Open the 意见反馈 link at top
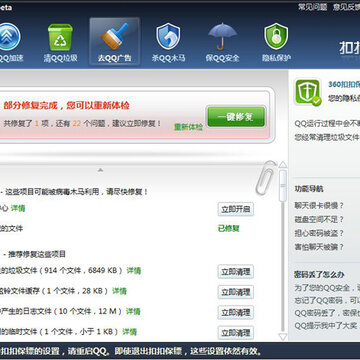The height and width of the screenshot is (360, 360). point(346,7)
